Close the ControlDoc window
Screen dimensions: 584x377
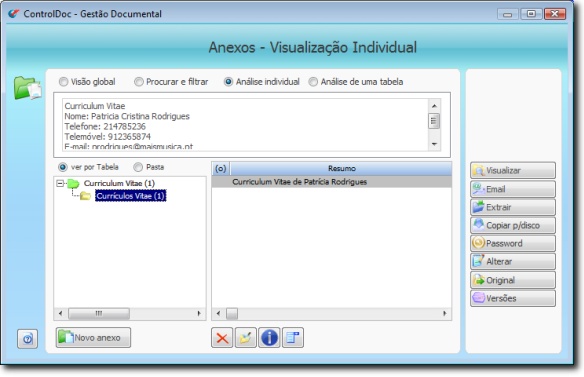555,14
